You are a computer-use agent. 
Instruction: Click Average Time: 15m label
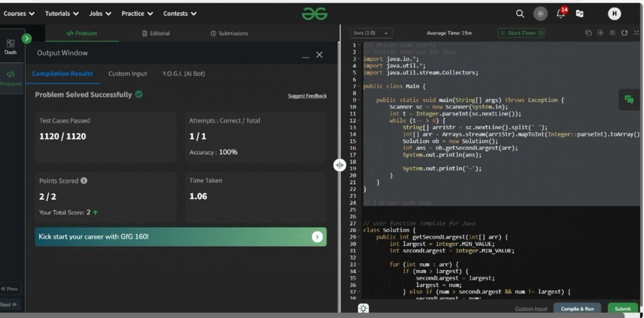tap(449, 33)
